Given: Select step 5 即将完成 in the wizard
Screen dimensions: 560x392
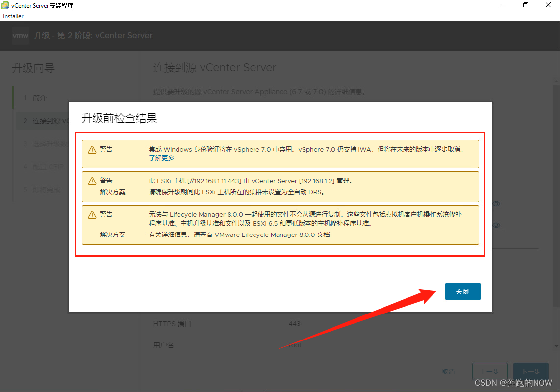Looking at the screenshot, I should [x=42, y=190].
